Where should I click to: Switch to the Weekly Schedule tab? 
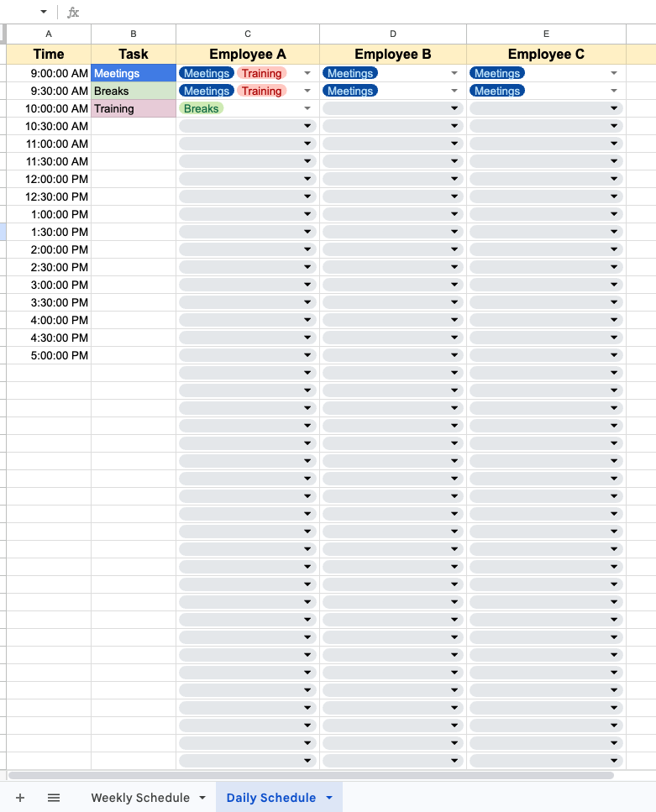140,798
